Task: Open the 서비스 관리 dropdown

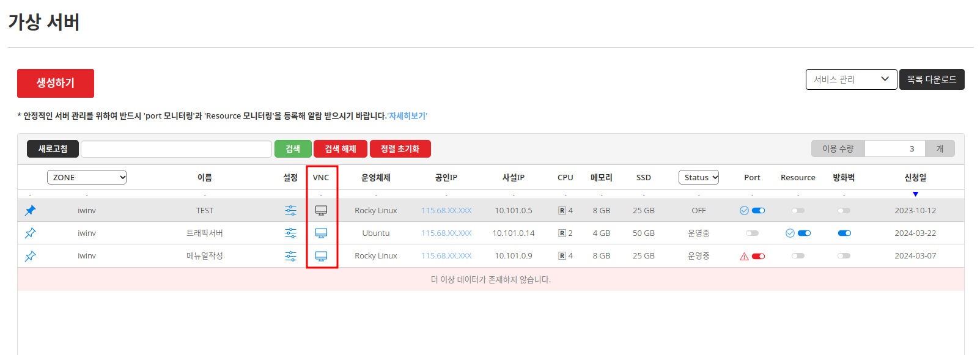Action: click(x=851, y=79)
